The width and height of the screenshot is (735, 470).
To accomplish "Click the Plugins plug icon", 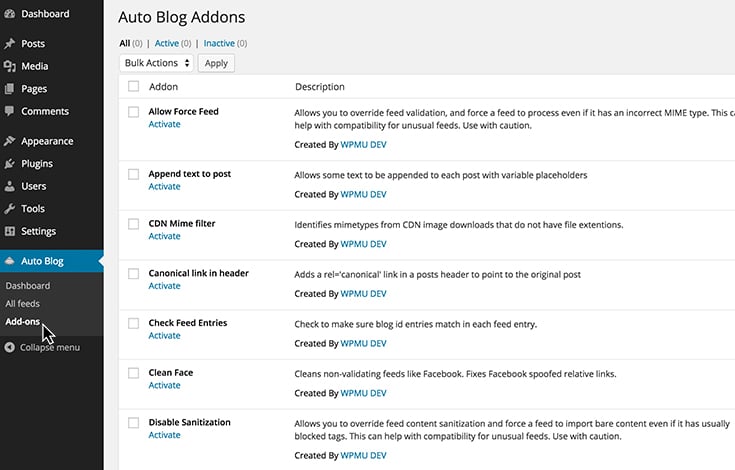I will click(x=10, y=164).
